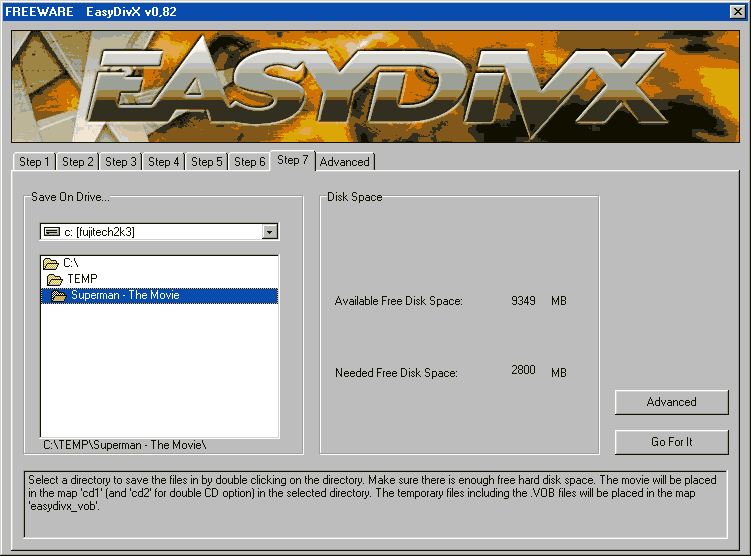Open the Step 2 tab
Screen dimensions: 751x556
(77, 162)
